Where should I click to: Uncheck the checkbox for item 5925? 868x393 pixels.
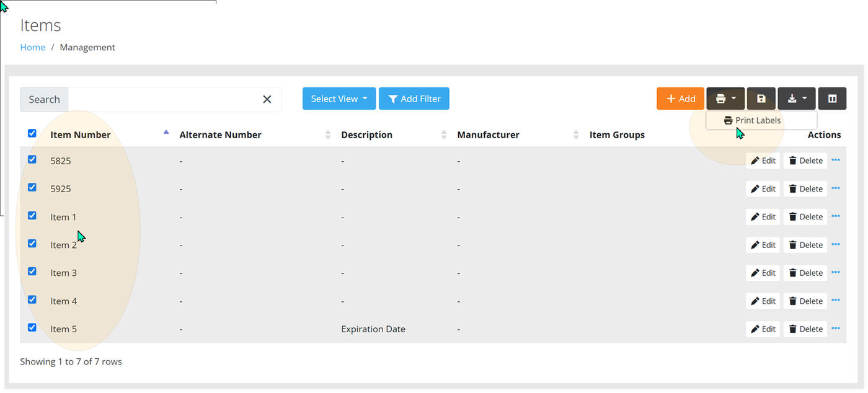tap(32, 187)
